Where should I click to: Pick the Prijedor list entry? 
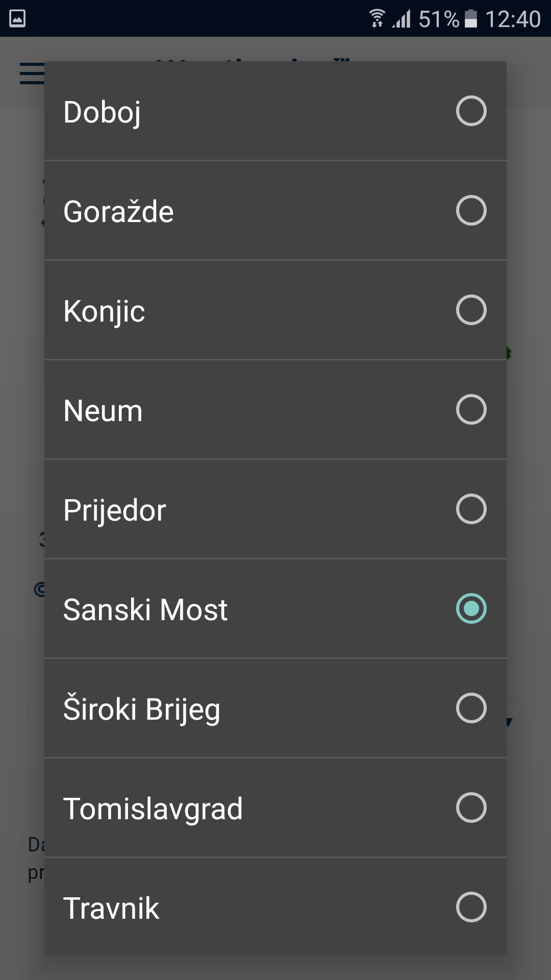pyautogui.click(x=275, y=509)
